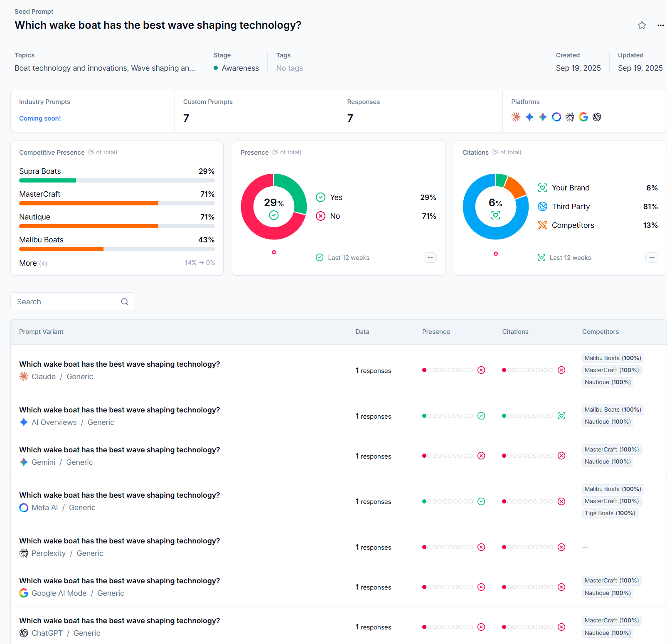Image resolution: width=667 pixels, height=644 pixels.
Task: Click the MasterCraft presence bar
Action: (117, 203)
